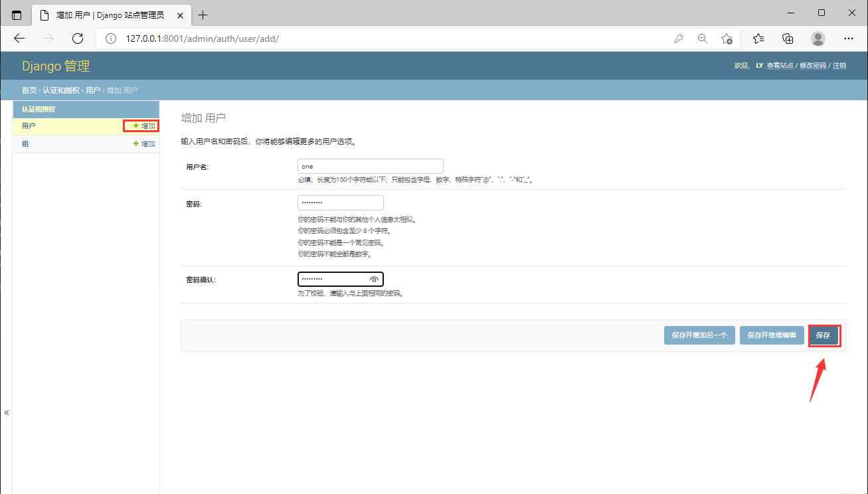Open saved passwords key icon
Image resolution: width=868 pixels, height=494 pixels.
678,39
